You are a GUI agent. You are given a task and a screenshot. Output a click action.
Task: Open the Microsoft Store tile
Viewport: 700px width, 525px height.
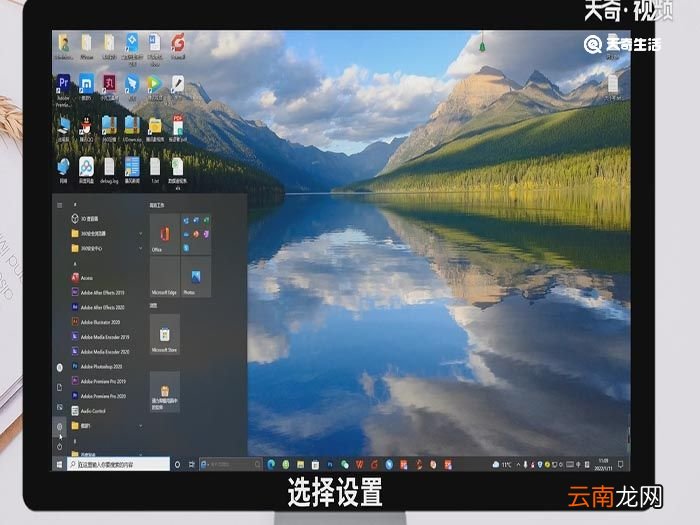(x=165, y=335)
